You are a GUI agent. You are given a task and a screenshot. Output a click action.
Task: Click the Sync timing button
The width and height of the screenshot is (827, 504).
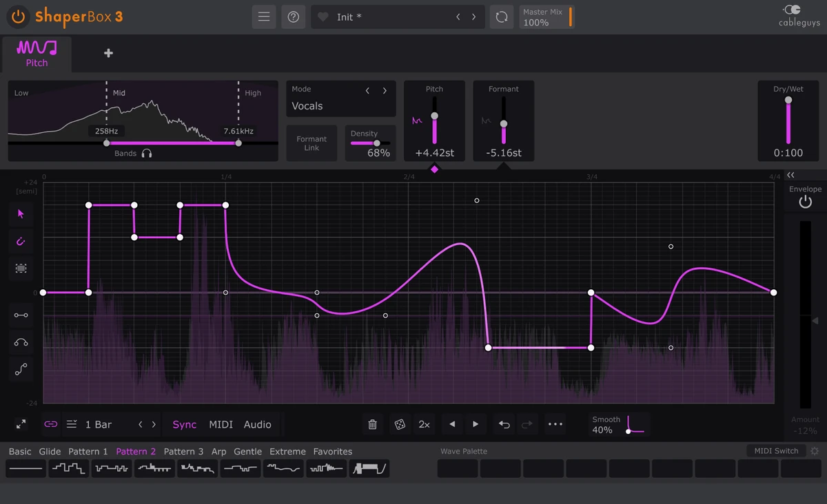(184, 424)
